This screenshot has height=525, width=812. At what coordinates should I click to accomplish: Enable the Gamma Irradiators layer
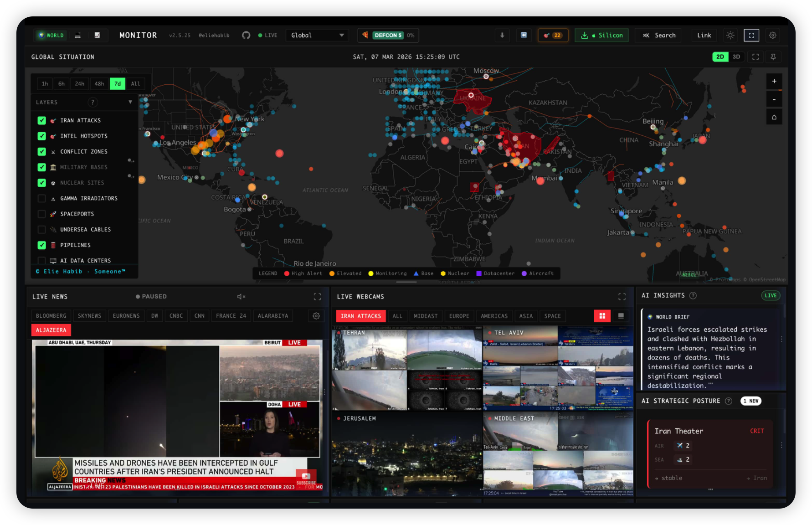click(x=42, y=198)
